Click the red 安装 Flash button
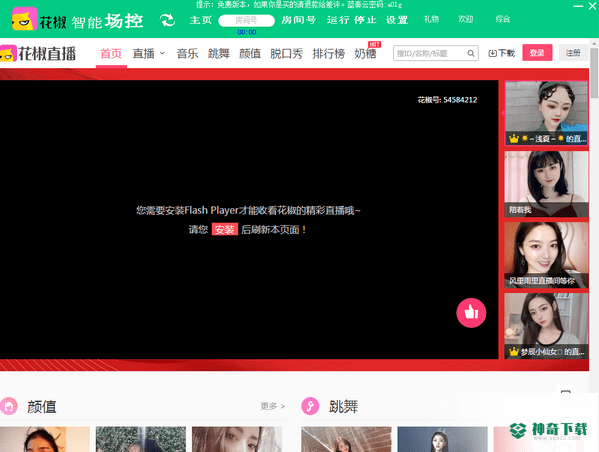This screenshot has width=599, height=452. (225, 229)
